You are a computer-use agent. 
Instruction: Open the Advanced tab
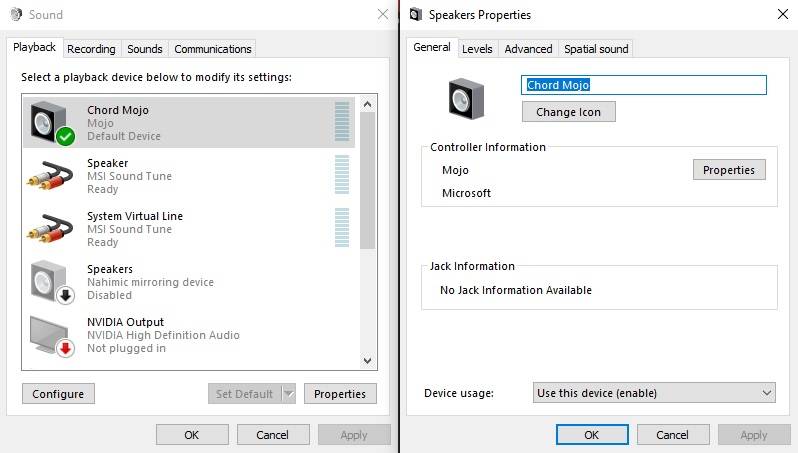(528, 49)
